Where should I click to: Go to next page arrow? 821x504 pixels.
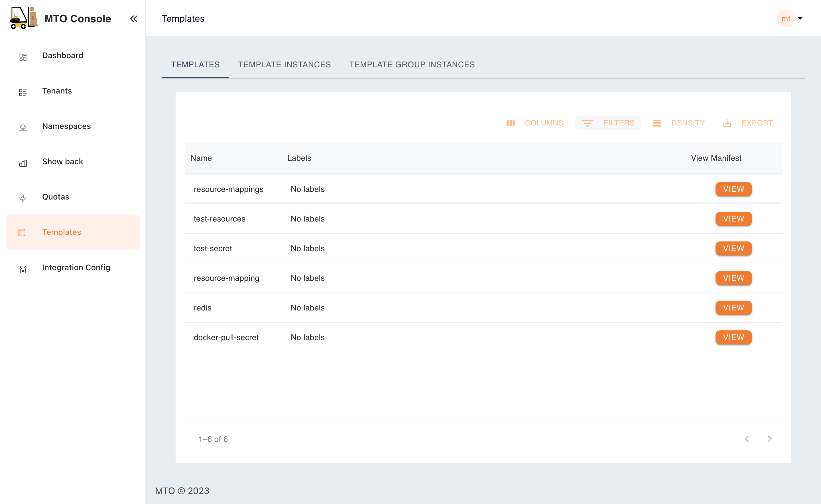coord(769,439)
